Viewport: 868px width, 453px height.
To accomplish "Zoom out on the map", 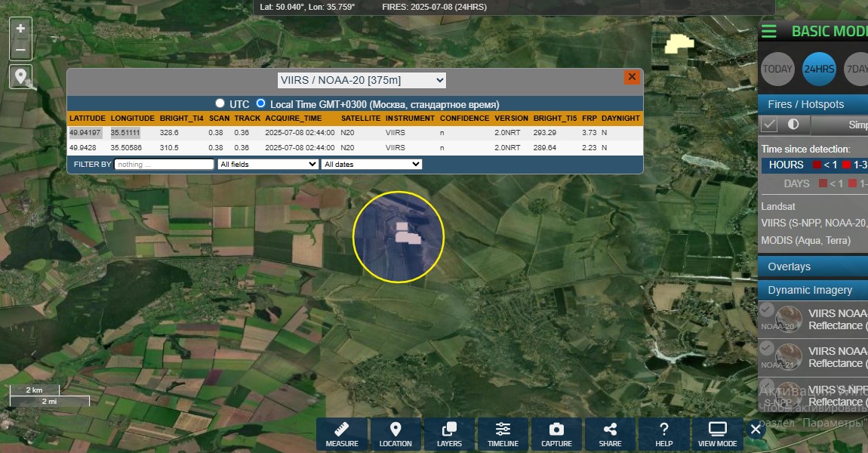I will point(20,49).
